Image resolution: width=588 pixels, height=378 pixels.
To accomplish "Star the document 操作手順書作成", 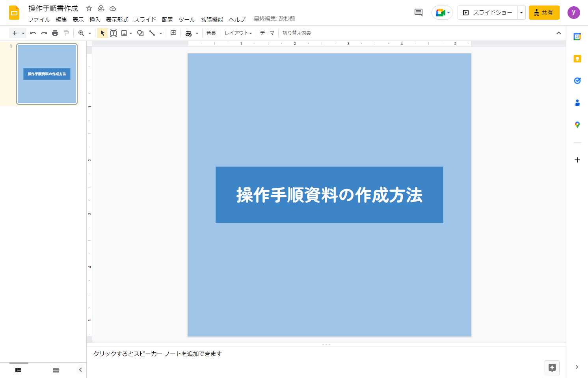I will [89, 8].
